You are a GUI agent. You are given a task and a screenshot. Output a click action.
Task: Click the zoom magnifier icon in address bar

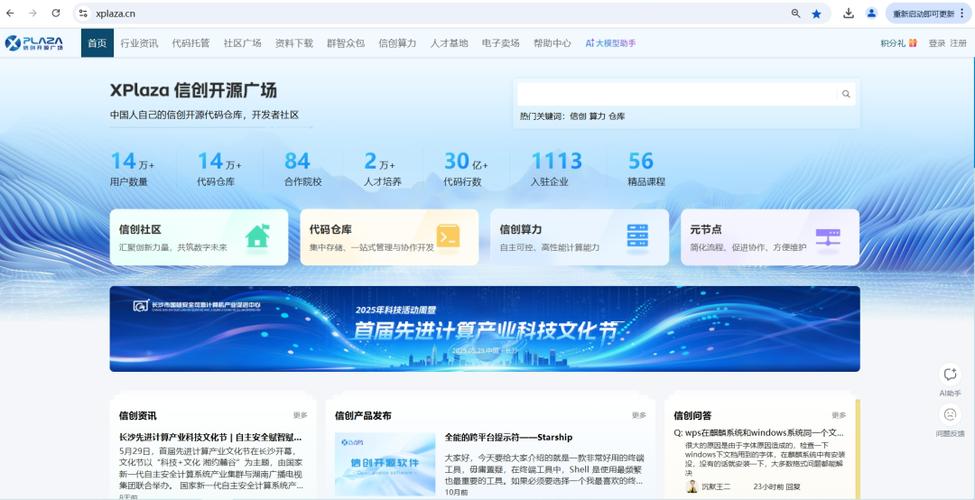click(795, 13)
